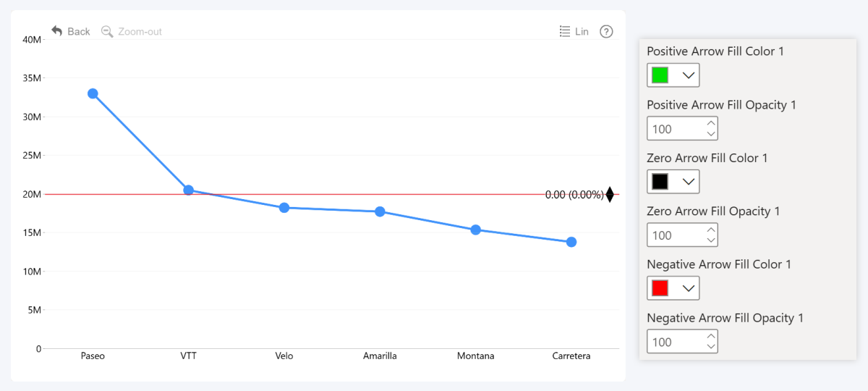Click the Zoom-out magnifier icon

click(107, 31)
